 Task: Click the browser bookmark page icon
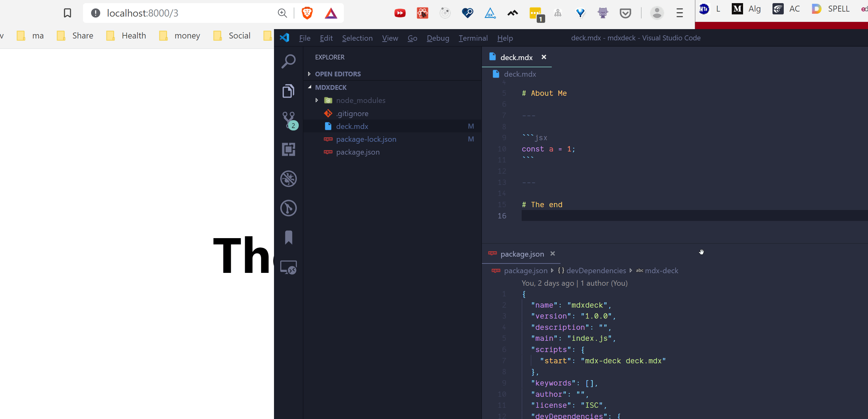pyautogui.click(x=67, y=13)
